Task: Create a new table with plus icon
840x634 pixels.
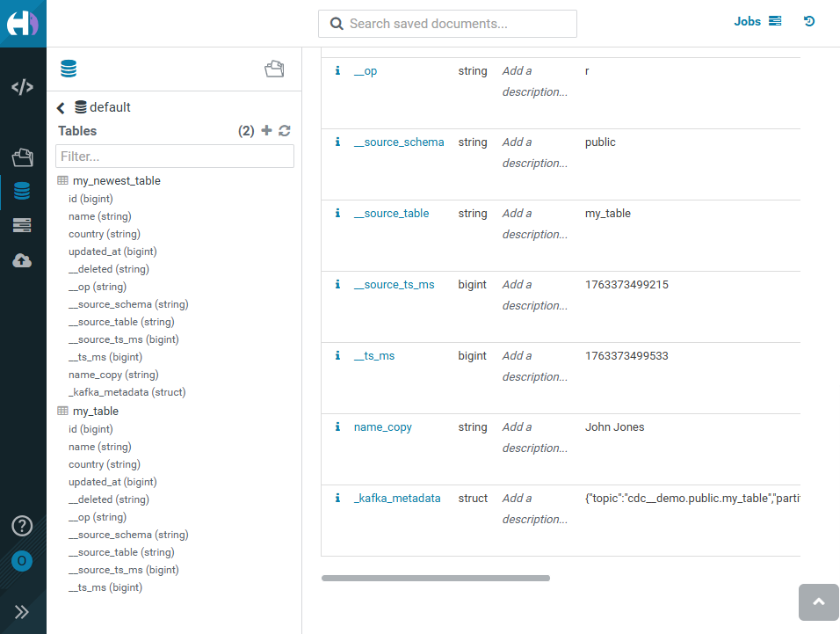Action: (267, 131)
